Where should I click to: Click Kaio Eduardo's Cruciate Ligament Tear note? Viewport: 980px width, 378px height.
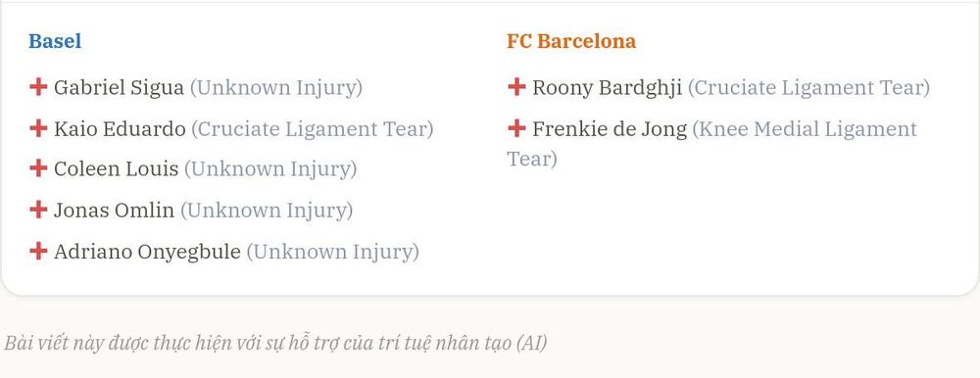click(x=312, y=128)
